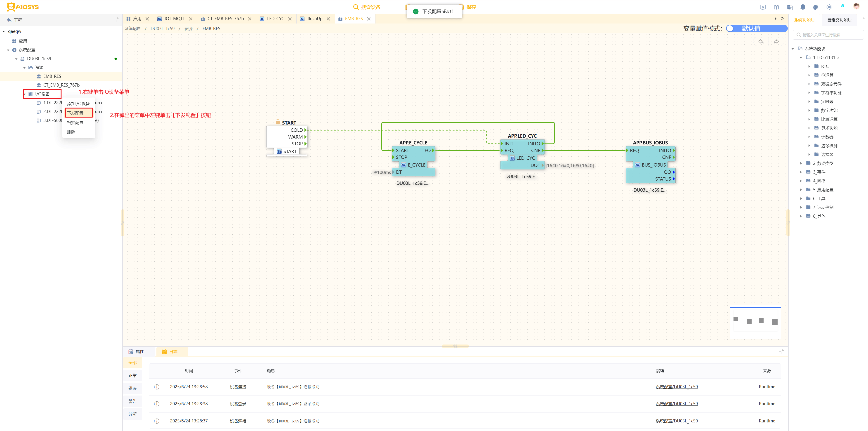The width and height of the screenshot is (868, 431).
Task: Click the APP.BUS_IOBUS function block title
Action: coord(650,143)
